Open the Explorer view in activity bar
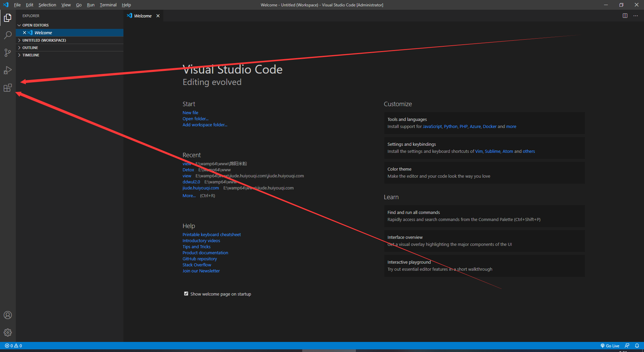Viewport: 644px width, 352px height. (8, 17)
